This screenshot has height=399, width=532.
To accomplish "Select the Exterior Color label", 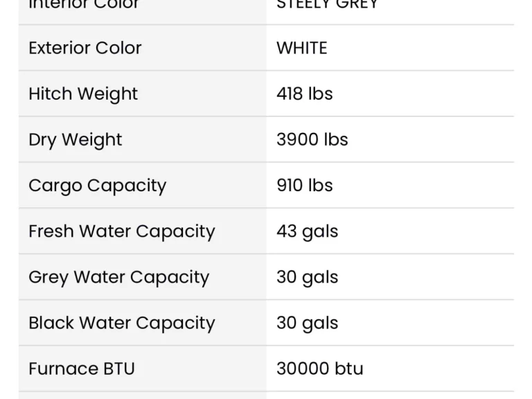I will 85,48.
